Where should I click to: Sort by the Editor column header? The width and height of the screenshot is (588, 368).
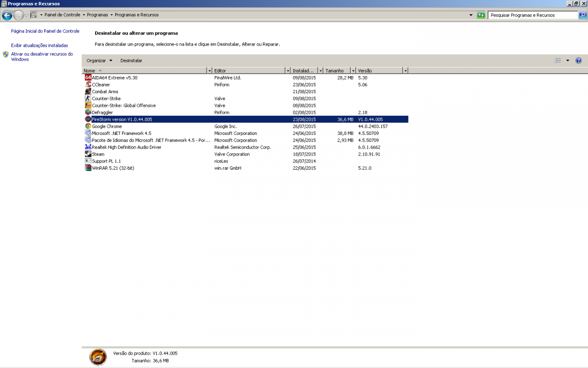[249, 71]
